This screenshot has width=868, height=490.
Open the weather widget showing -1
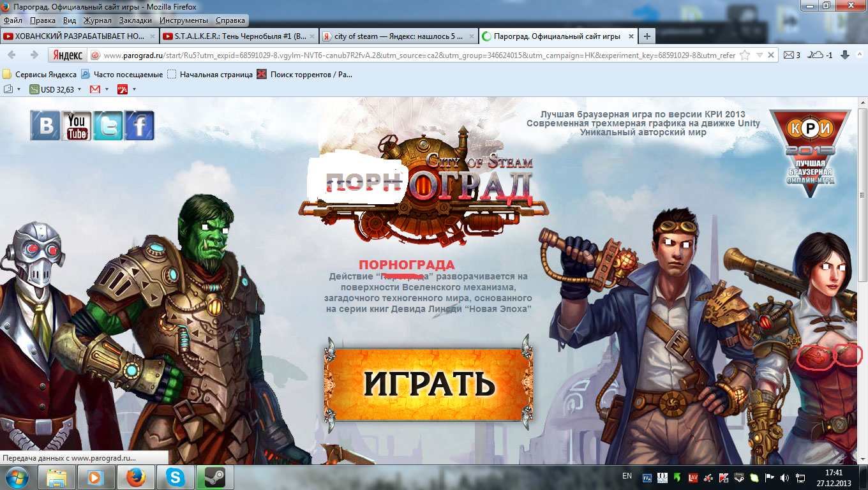click(x=821, y=56)
